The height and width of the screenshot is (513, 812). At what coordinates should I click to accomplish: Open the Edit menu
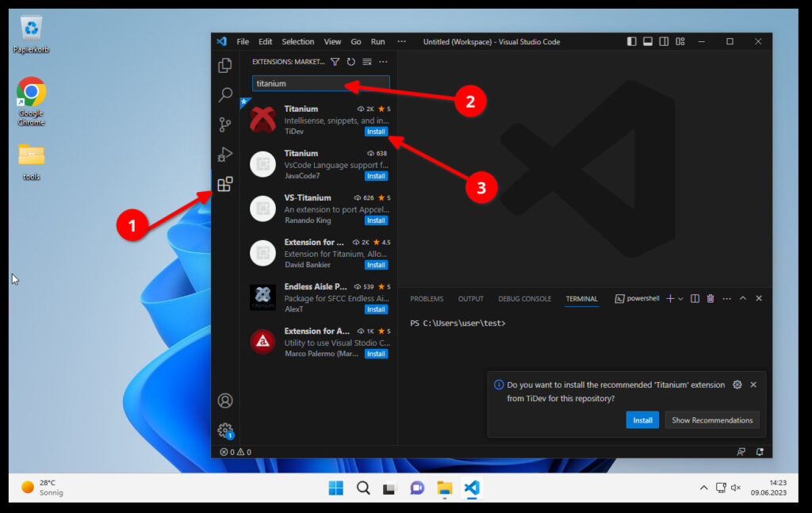pyautogui.click(x=265, y=41)
